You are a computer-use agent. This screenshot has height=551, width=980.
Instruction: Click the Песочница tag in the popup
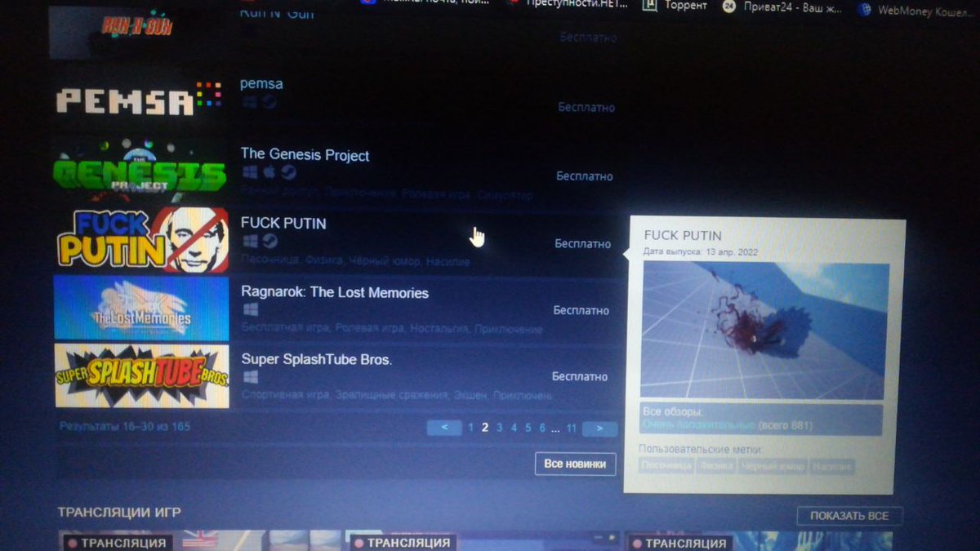point(666,466)
